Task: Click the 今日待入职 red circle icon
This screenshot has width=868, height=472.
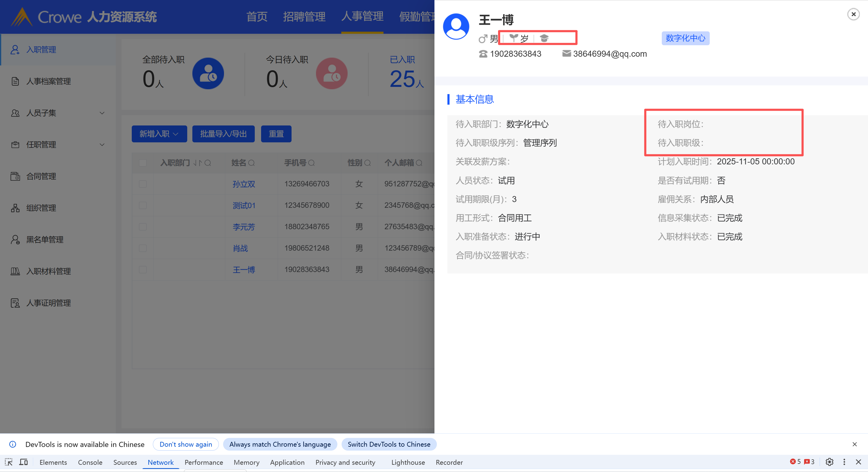Action: [332, 74]
